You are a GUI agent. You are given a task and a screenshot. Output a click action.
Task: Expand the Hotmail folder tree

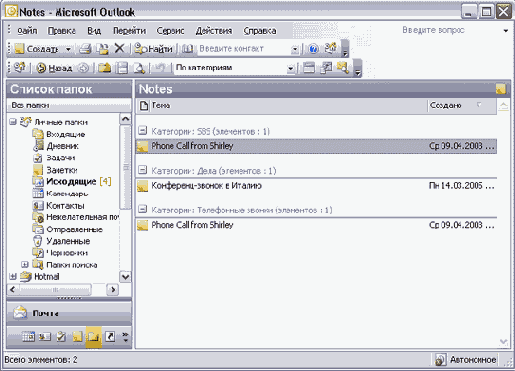tap(13, 276)
